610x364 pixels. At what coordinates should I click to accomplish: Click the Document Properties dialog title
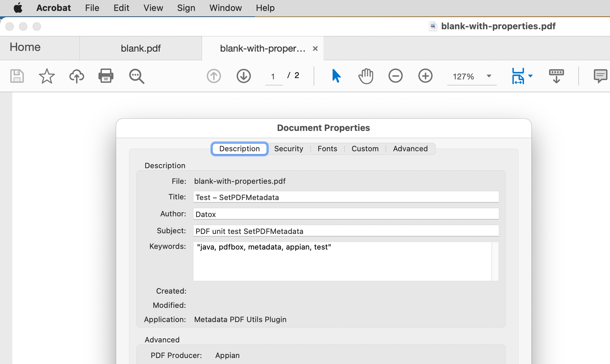323,128
